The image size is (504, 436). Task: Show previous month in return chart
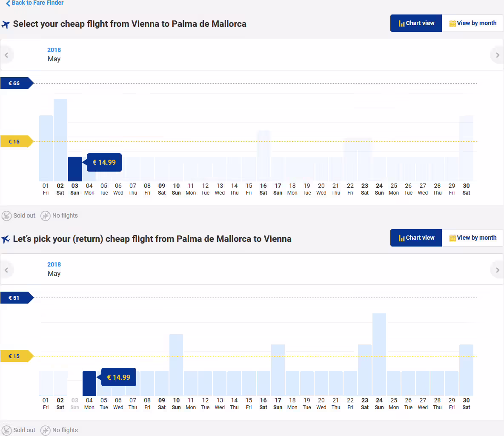click(x=6, y=270)
